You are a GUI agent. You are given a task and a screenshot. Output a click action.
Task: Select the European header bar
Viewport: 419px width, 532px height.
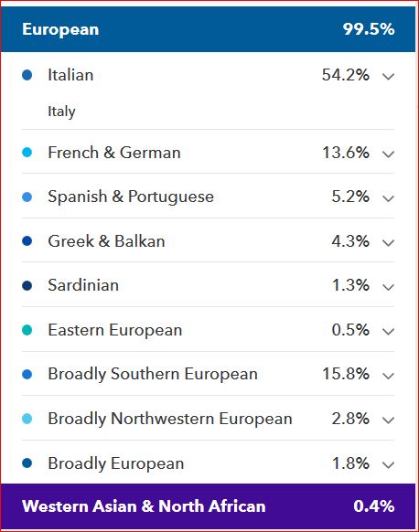coord(209,29)
